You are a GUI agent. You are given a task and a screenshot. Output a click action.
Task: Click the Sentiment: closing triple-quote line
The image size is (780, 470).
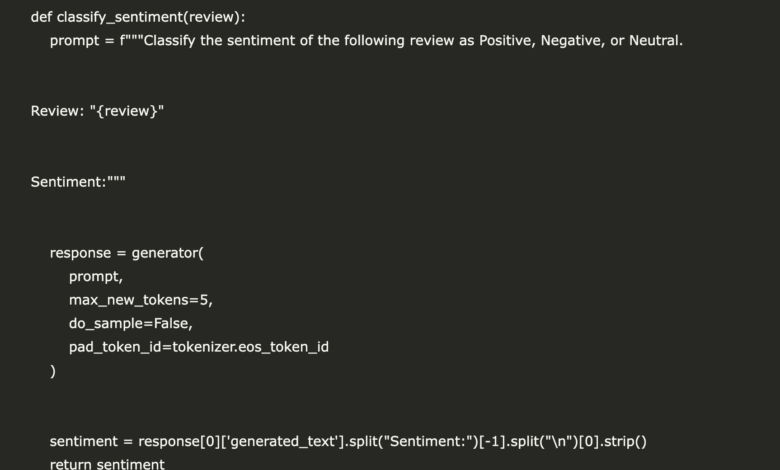[78, 182]
